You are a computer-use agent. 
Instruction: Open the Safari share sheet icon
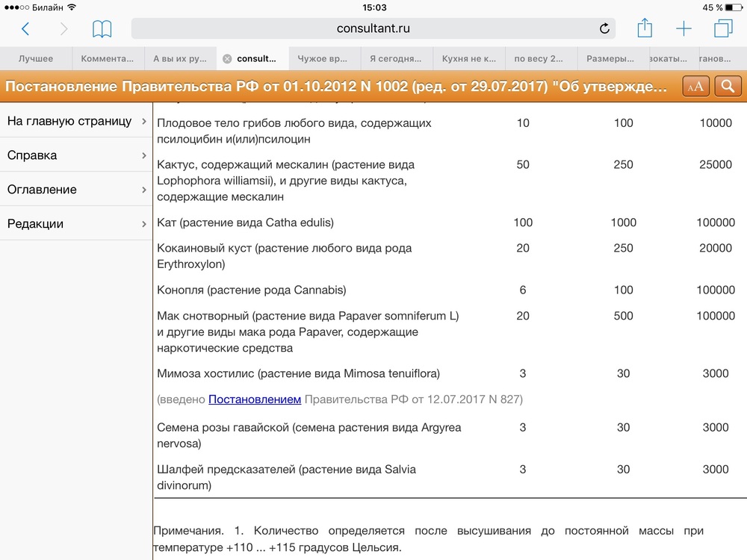(645, 28)
